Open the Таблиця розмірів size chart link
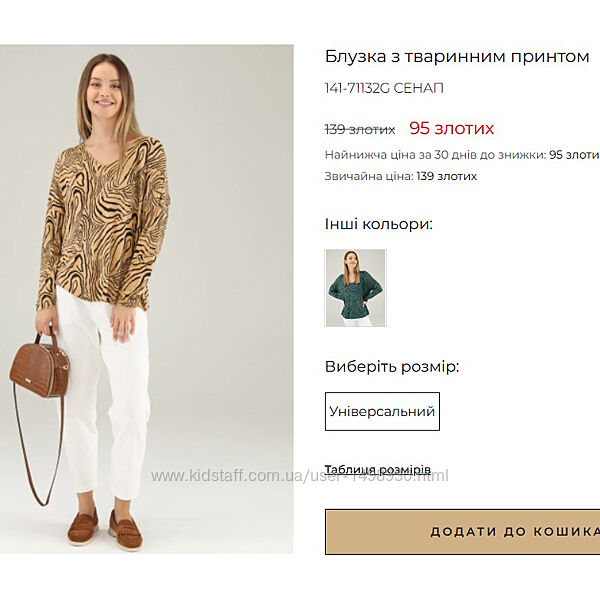This screenshot has height=600, width=600. pos(378,470)
